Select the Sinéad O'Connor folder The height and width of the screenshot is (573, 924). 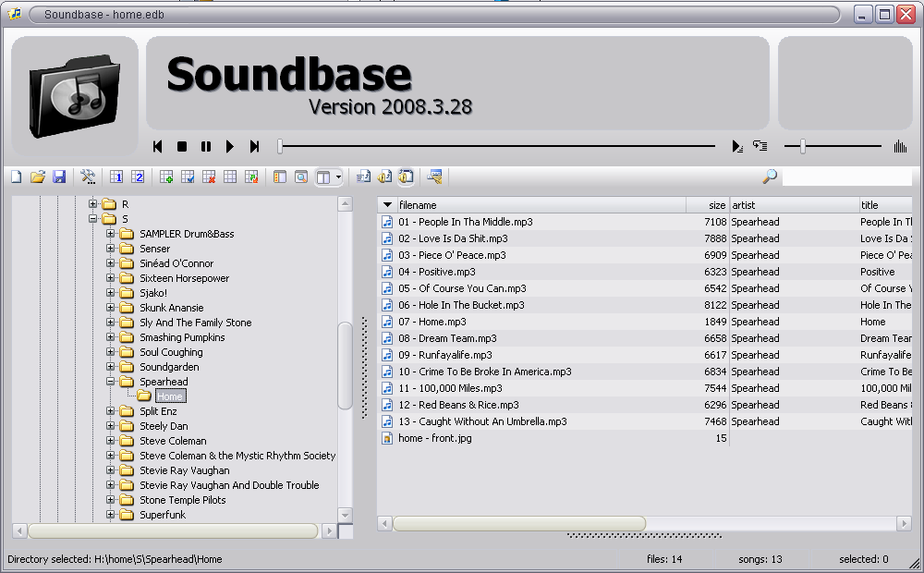176,263
